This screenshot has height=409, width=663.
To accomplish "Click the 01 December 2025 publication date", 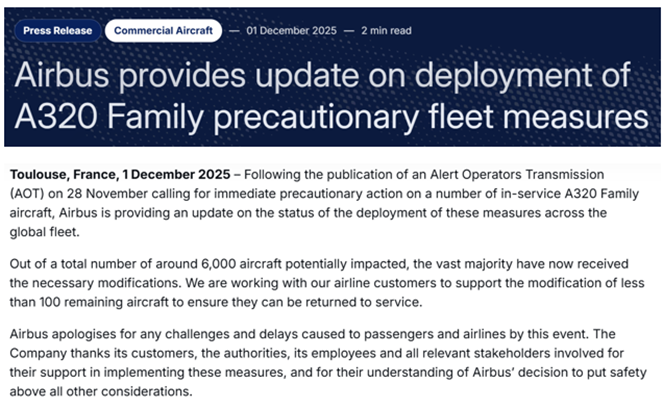I will click(x=288, y=30).
